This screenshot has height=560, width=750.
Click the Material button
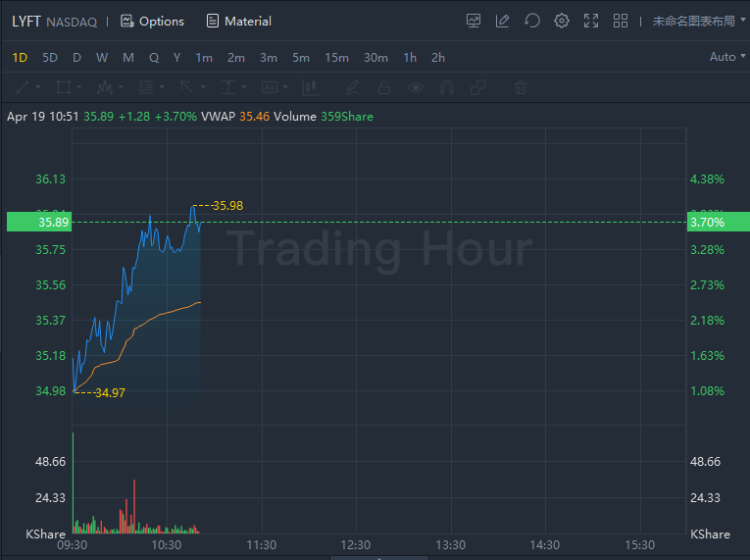click(x=238, y=21)
